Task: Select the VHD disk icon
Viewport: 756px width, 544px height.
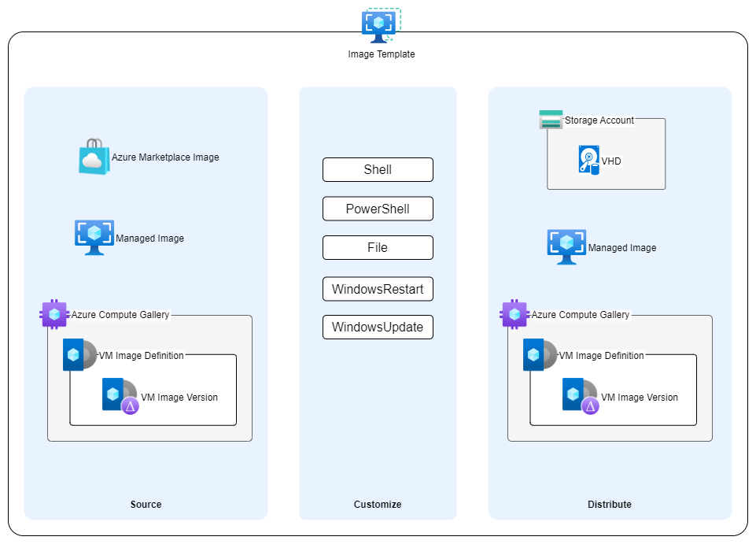Action: [x=589, y=160]
